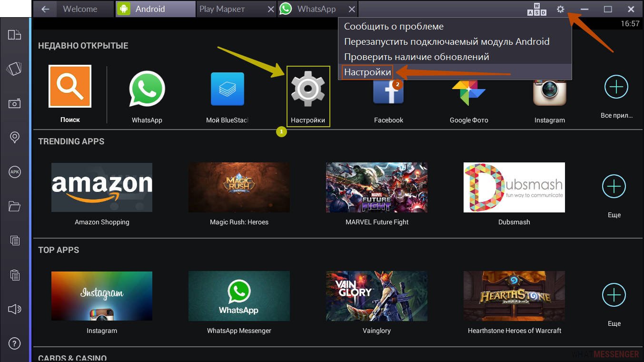Click the back arrow in title bar
644x362 pixels.
[x=45, y=9]
